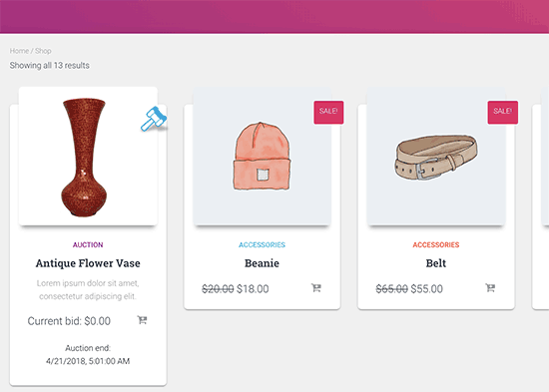This screenshot has width=549, height=392.
Task: Open the Belt product image
Action: 436,156
